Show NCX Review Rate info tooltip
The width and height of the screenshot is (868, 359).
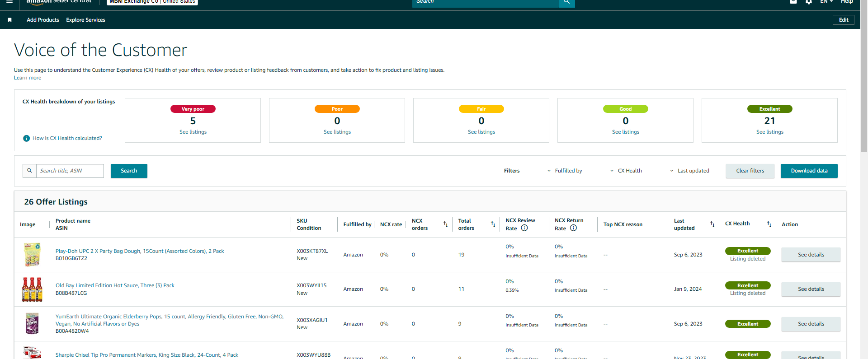[524, 228]
